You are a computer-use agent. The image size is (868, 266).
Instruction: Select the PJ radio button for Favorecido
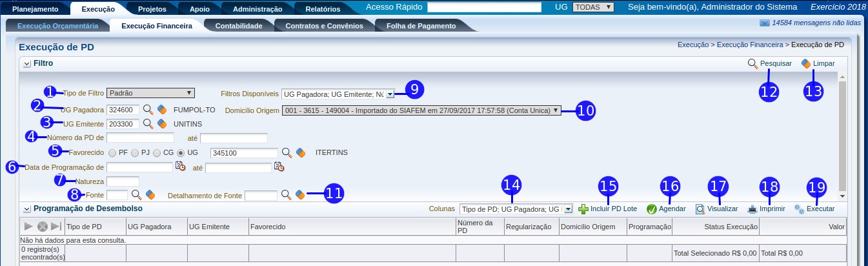(135, 153)
